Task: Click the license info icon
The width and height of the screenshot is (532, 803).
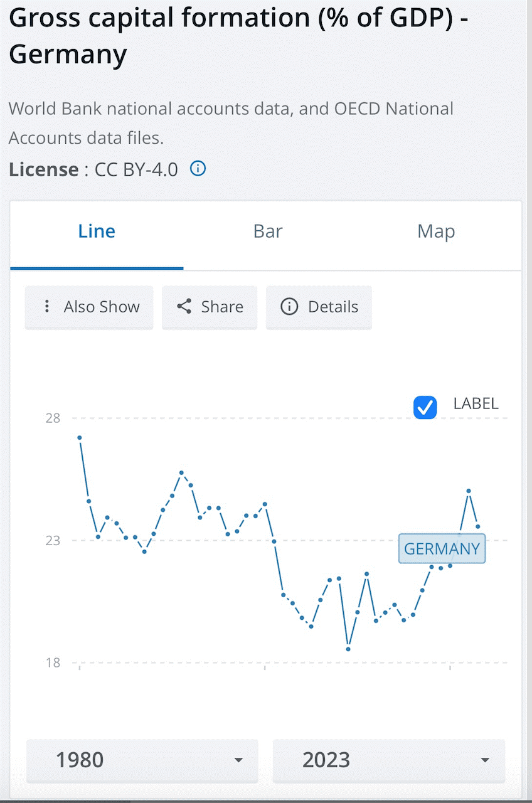Action: [x=198, y=169]
